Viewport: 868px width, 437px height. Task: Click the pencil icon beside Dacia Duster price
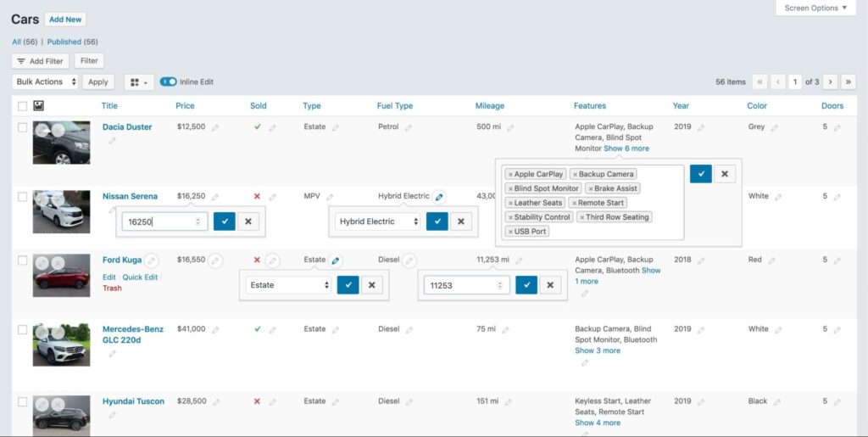[214, 128]
